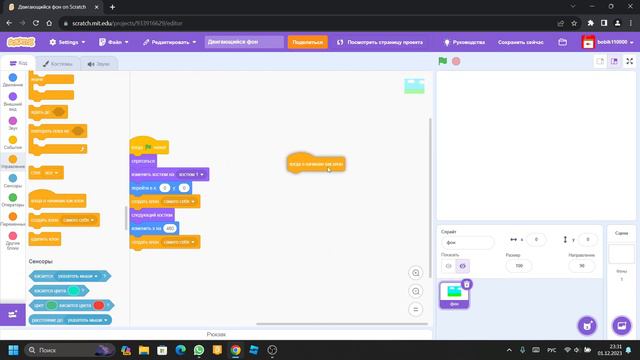Select the Управление block category
Image resolution: width=640 pixels, height=360 pixels.
[x=13, y=162]
